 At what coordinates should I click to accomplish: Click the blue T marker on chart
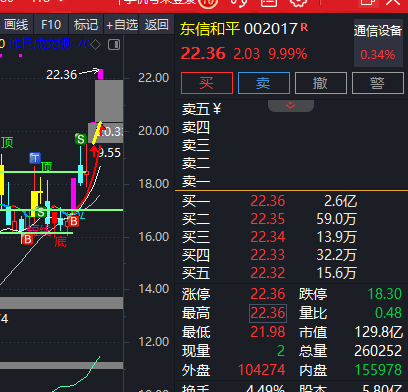coord(35,158)
